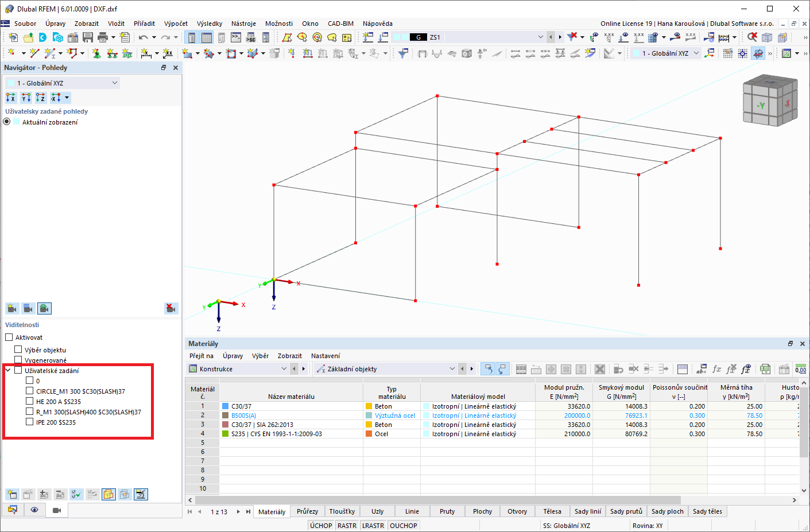The width and height of the screenshot is (810, 532).
Task: Toggle the OUCHOP status bar button
Action: (404, 526)
